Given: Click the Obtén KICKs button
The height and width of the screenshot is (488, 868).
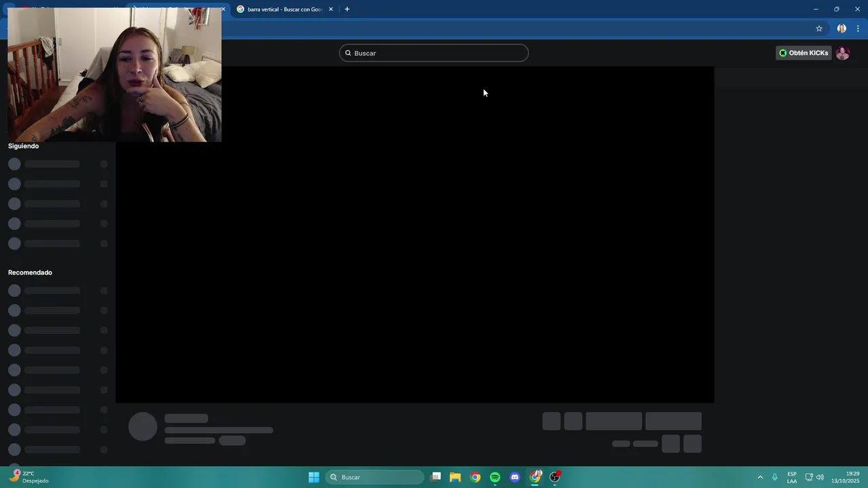Looking at the screenshot, I should tap(804, 53).
